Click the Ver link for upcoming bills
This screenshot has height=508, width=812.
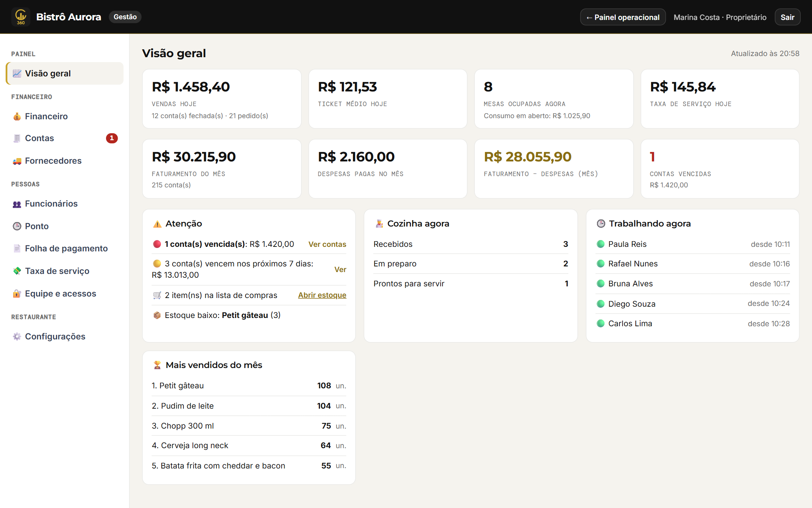click(x=340, y=269)
